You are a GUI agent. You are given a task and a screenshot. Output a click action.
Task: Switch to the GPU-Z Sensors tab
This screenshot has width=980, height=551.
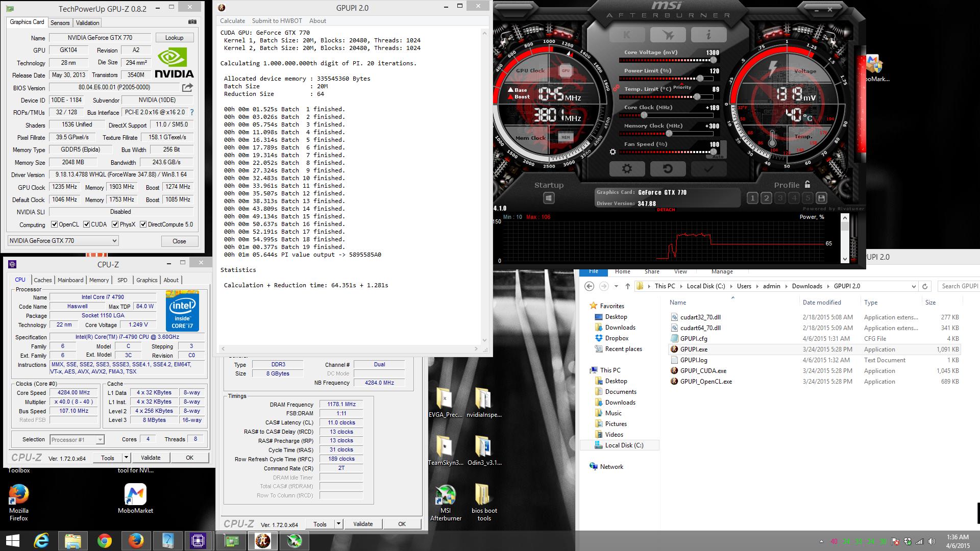pos(60,23)
